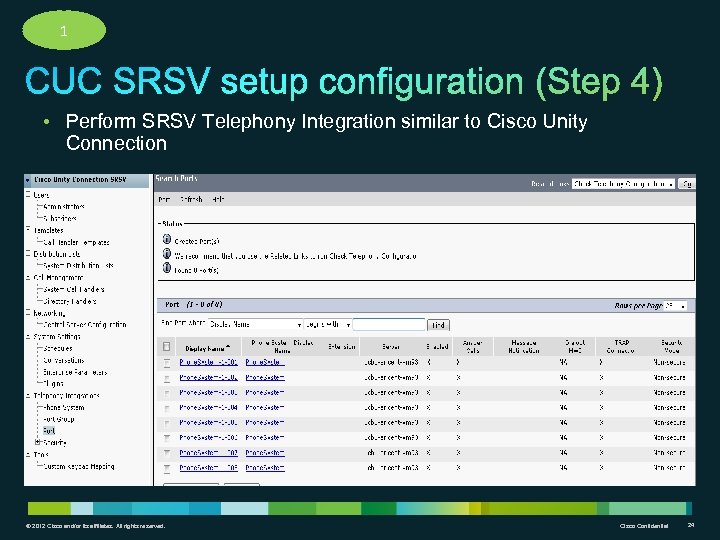Tick the checkbox for PhoneSystem-1-001 row
Viewport: 720px width, 540px height.
tap(167, 363)
